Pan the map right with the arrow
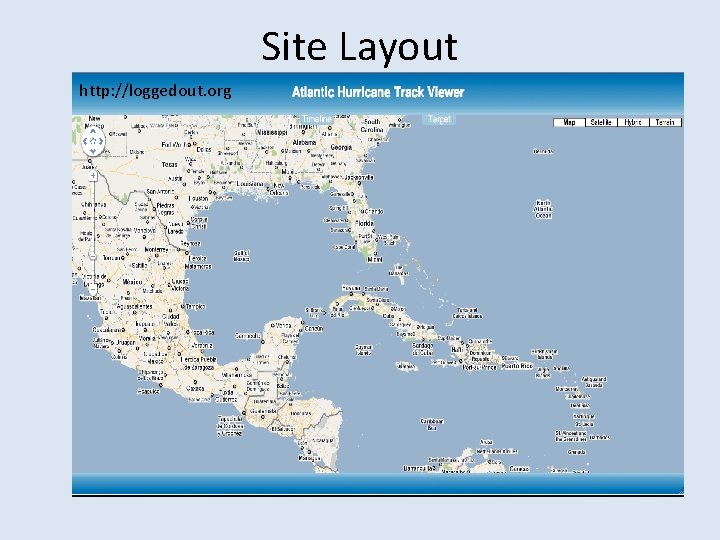720x540 pixels. click(101, 141)
